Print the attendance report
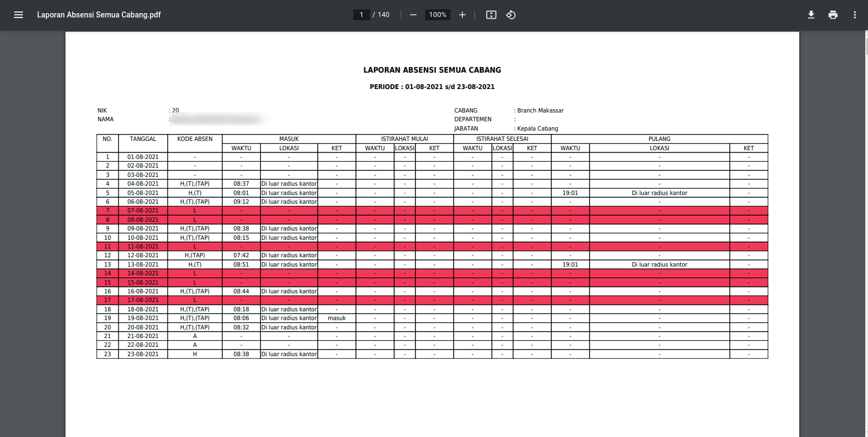This screenshot has width=868, height=437. (833, 15)
